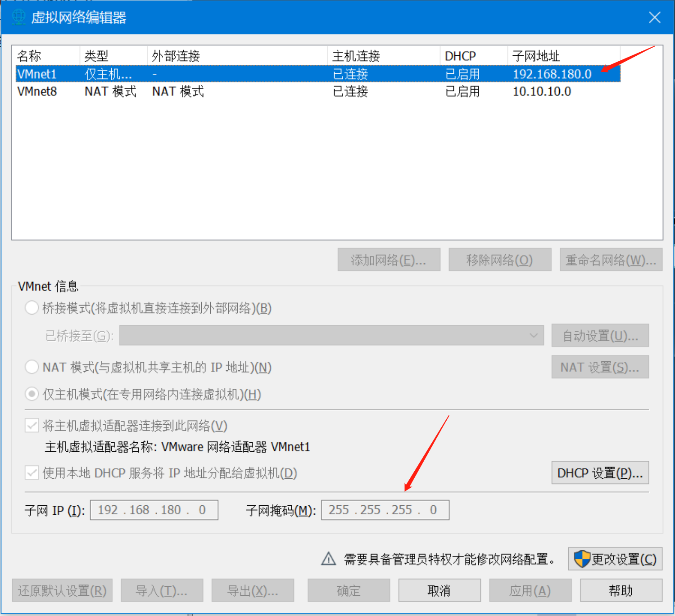
Task: Click subnet address 10.10.10.0 cell
Action: coord(542,91)
